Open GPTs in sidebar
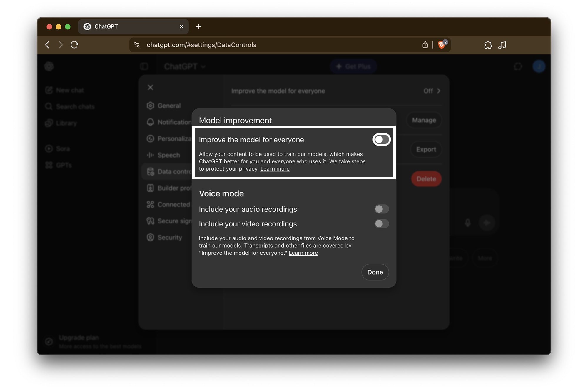Viewport: 588px width, 389px height. pos(59,165)
